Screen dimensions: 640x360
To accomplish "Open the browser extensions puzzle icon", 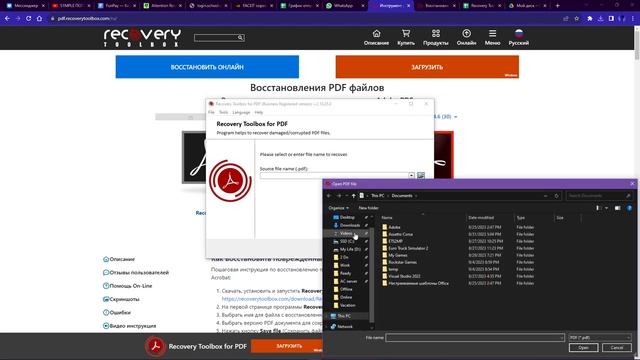I will pyautogui.click(x=589, y=18).
